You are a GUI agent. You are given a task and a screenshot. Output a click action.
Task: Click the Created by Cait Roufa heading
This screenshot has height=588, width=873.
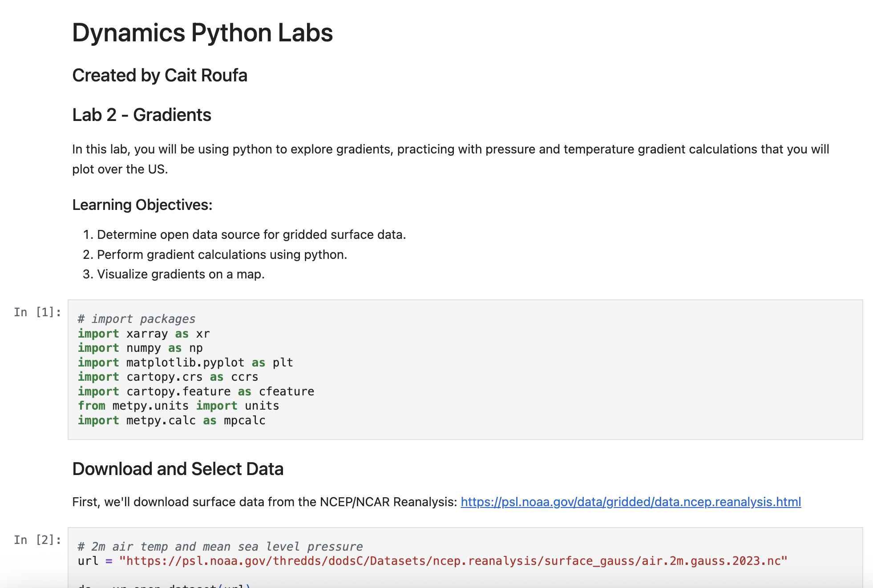[x=160, y=75]
